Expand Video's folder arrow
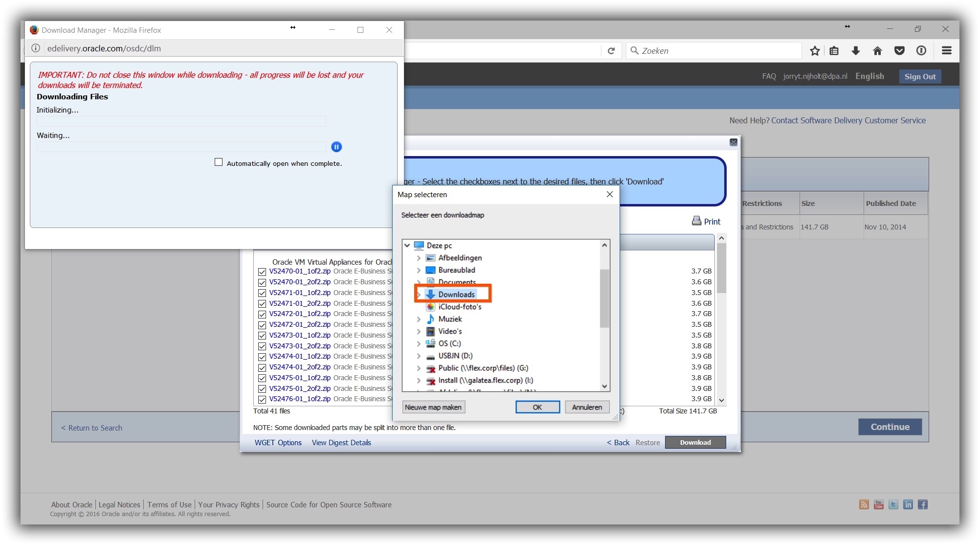This screenshot has height=545, width=980. pos(419,331)
